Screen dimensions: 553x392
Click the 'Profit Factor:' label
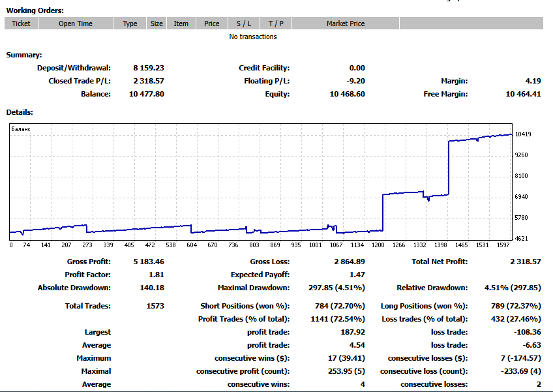click(88, 275)
